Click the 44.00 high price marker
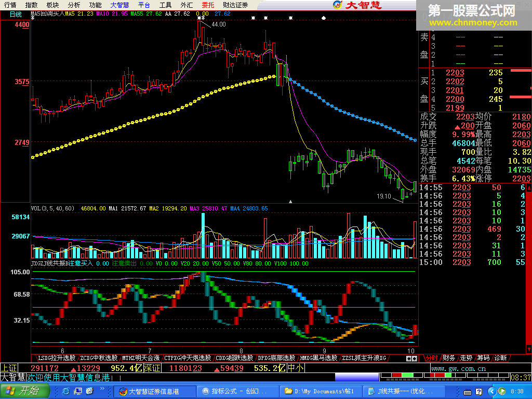The height and width of the screenshot is (399, 532). (219, 24)
